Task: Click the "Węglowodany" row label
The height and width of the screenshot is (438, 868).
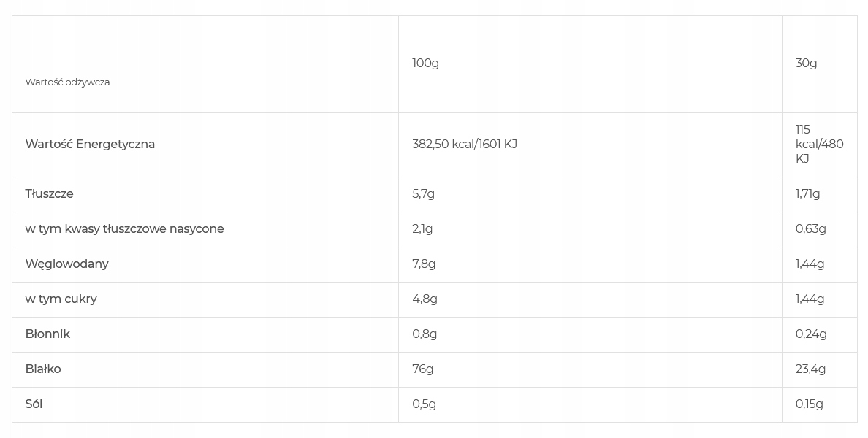Action: [x=67, y=264]
